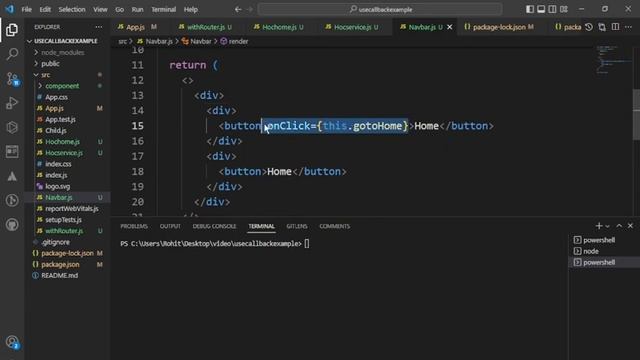
Task: Open the View menu
Action: click(x=100, y=9)
